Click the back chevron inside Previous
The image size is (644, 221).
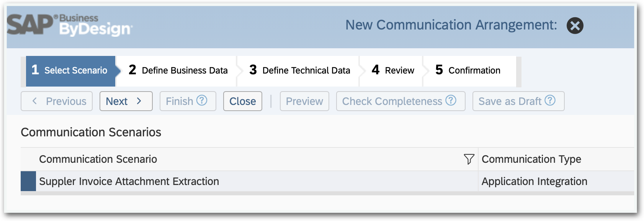click(x=34, y=101)
